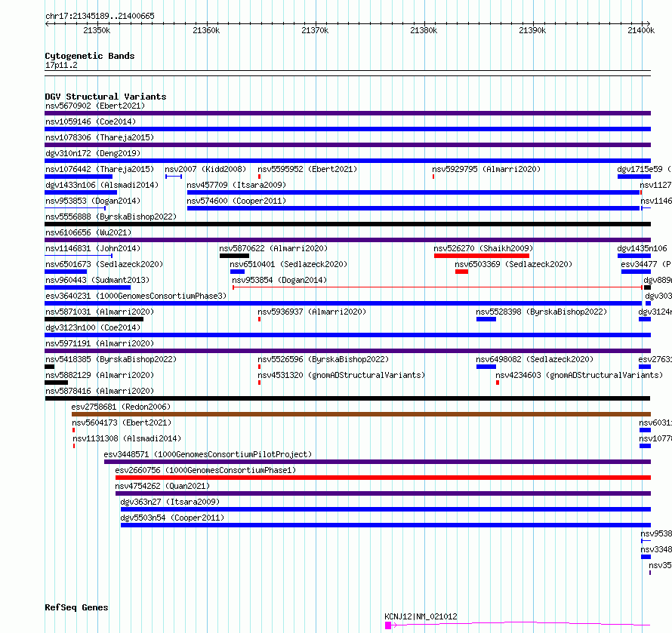Click the nsv2007 (Kidd2008) label
672x633 pixels.
(205, 169)
